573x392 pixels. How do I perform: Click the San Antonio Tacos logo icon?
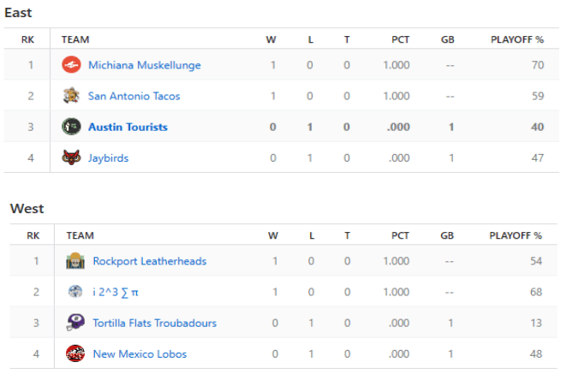click(71, 96)
